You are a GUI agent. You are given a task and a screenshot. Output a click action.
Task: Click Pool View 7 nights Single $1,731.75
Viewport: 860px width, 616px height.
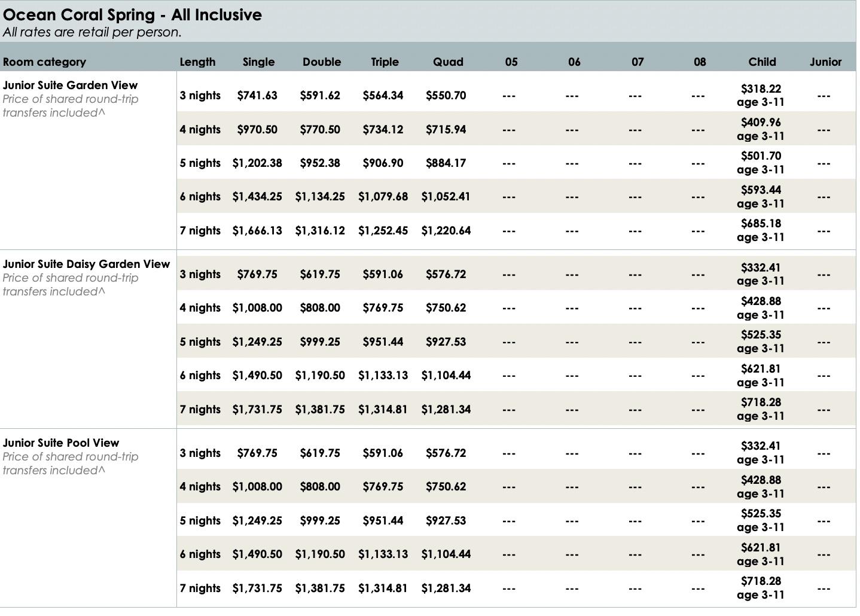pos(257,588)
